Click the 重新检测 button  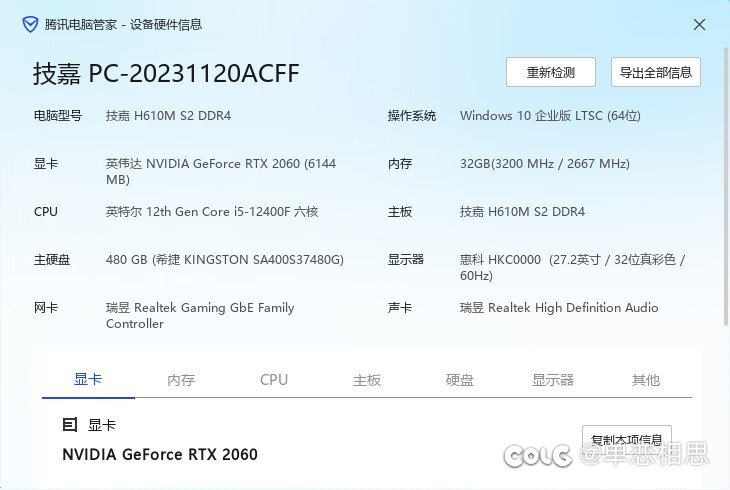click(550, 72)
